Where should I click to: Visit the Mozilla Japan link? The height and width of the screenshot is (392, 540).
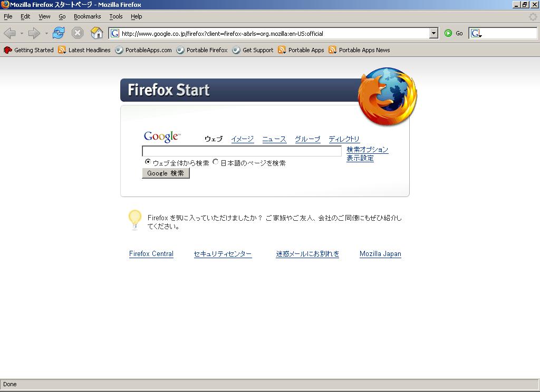tap(380, 254)
